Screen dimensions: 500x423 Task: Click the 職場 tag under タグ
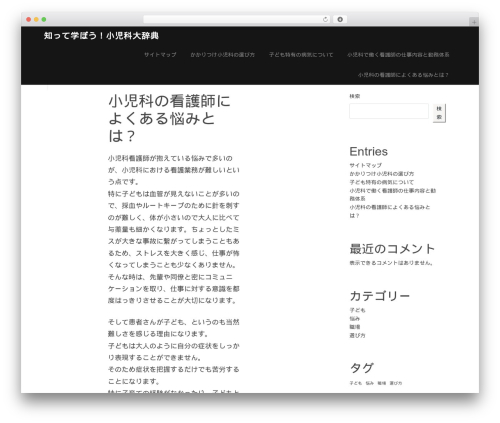point(382,383)
